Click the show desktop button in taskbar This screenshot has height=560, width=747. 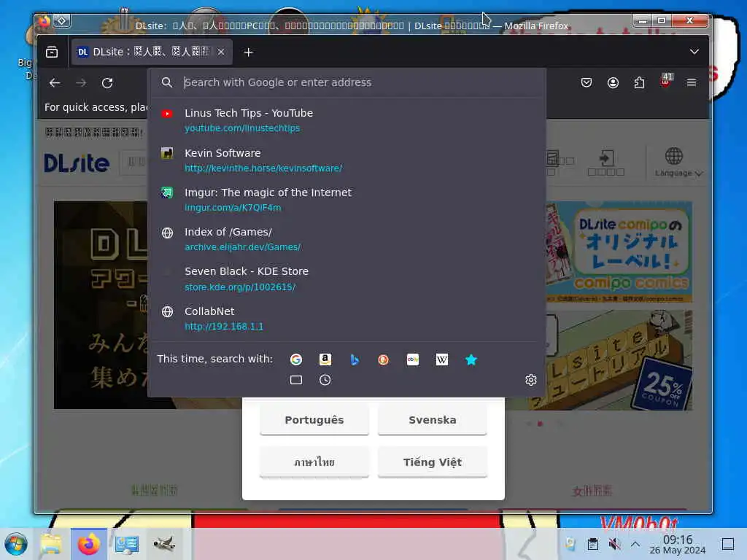coord(728,544)
